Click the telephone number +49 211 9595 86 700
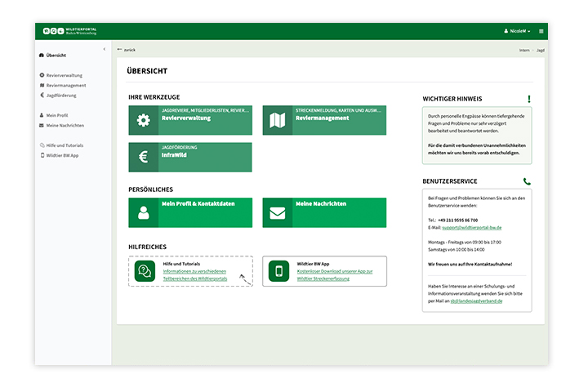 click(x=458, y=220)
